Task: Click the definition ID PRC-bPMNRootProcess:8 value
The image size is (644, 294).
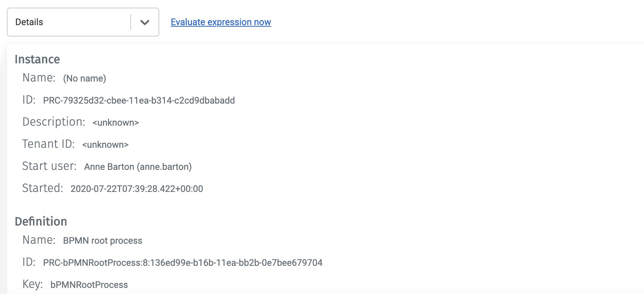Action: [183, 263]
